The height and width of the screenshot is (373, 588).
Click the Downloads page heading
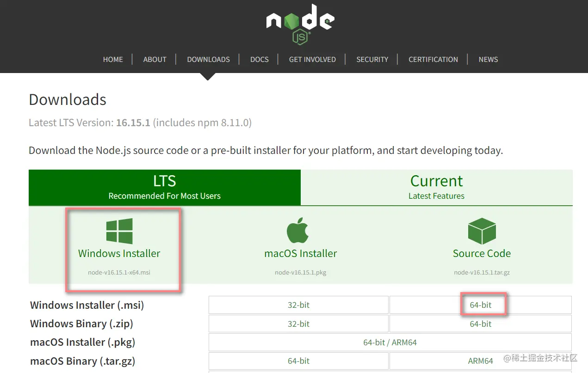[x=68, y=100]
